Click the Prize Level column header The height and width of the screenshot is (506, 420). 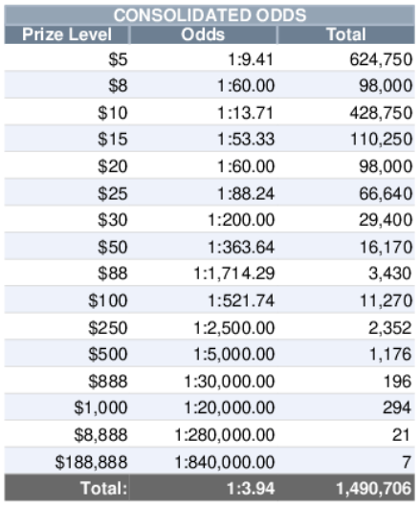pos(67,34)
